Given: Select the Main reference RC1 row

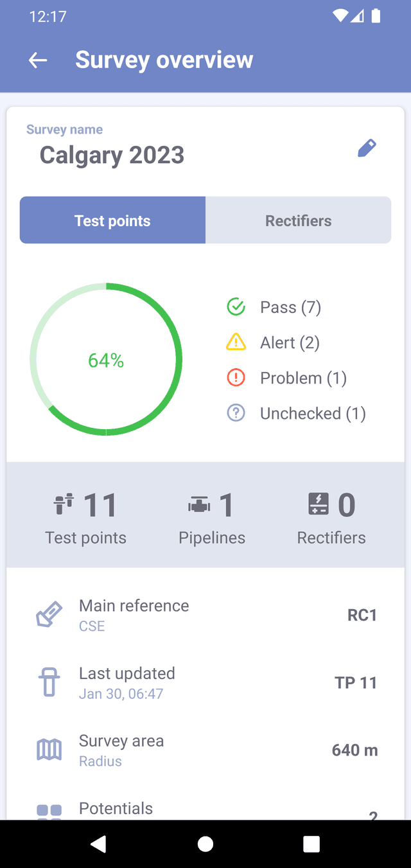Looking at the screenshot, I should point(205,615).
